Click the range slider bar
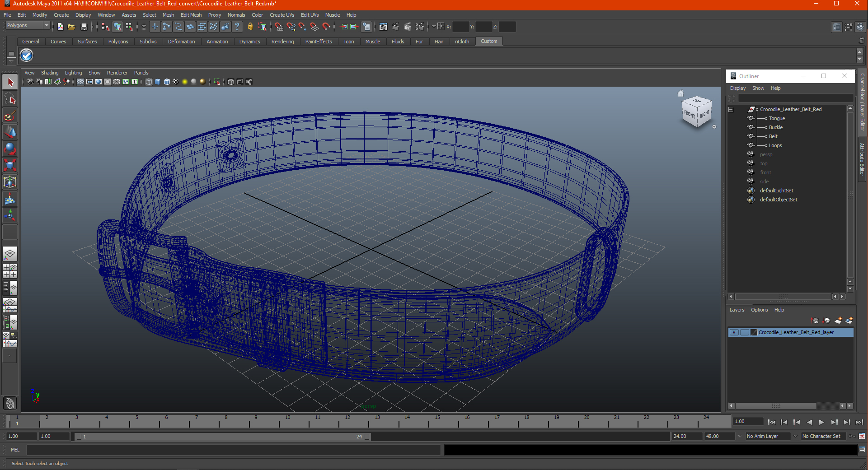 pos(222,437)
